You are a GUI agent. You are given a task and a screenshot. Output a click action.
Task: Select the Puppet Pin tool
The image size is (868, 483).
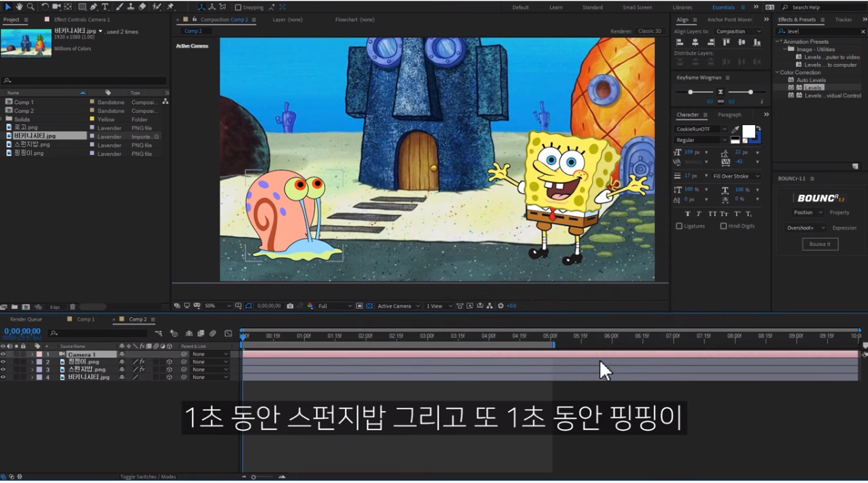pos(170,7)
